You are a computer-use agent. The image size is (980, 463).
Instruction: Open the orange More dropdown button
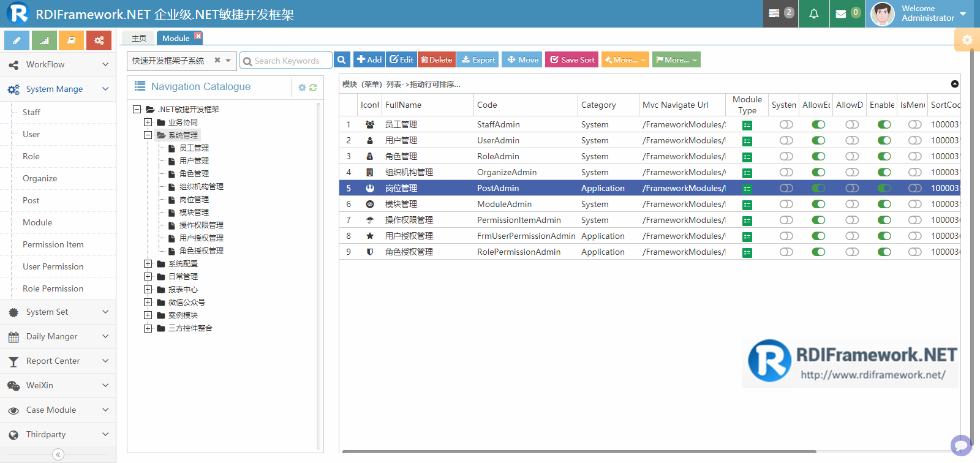coord(625,59)
